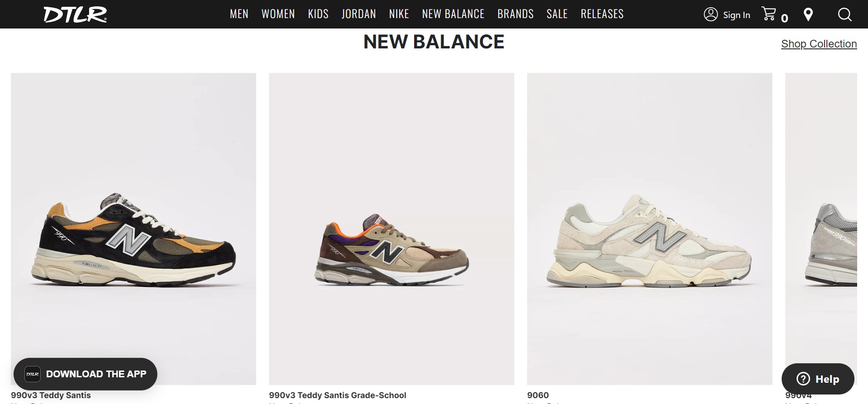The image size is (868, 404).
Task: Open the shopping cart icon
Action: pyautogui.click(x=769, y=14)
